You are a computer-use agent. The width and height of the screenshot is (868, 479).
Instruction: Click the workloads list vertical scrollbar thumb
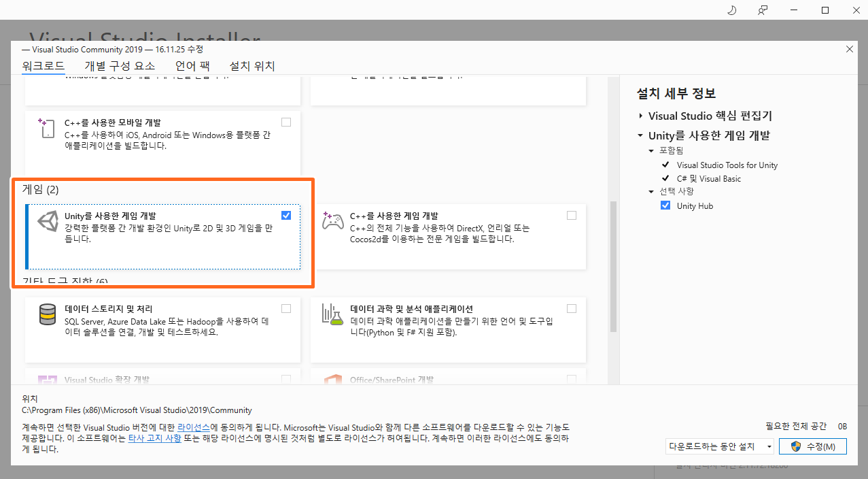[x=613, y=266]
